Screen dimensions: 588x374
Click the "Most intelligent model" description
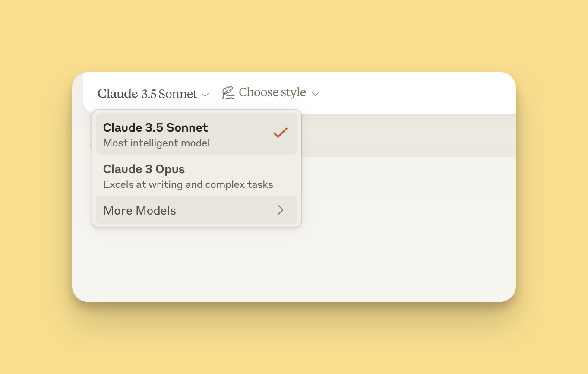coord(156,143)
